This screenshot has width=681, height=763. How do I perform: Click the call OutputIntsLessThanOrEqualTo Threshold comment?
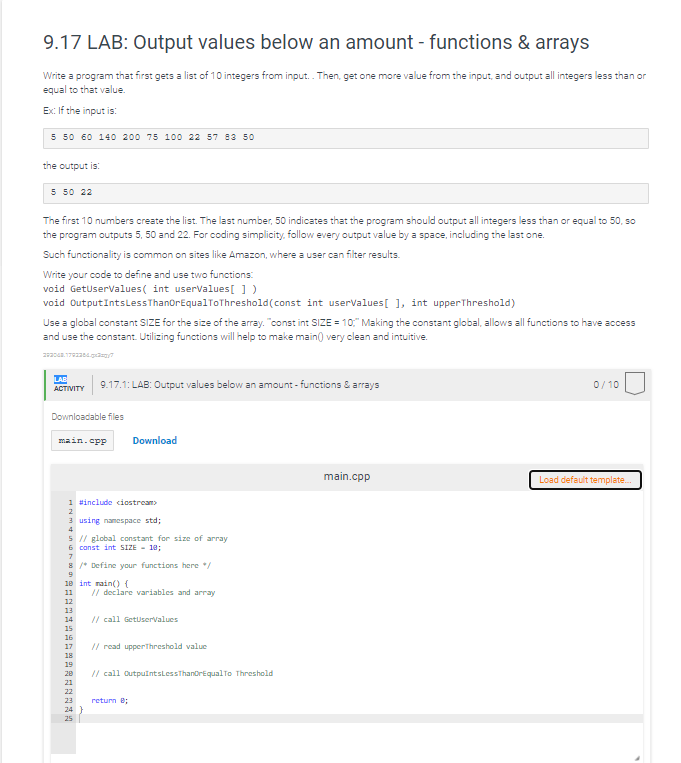click(182, 673)
